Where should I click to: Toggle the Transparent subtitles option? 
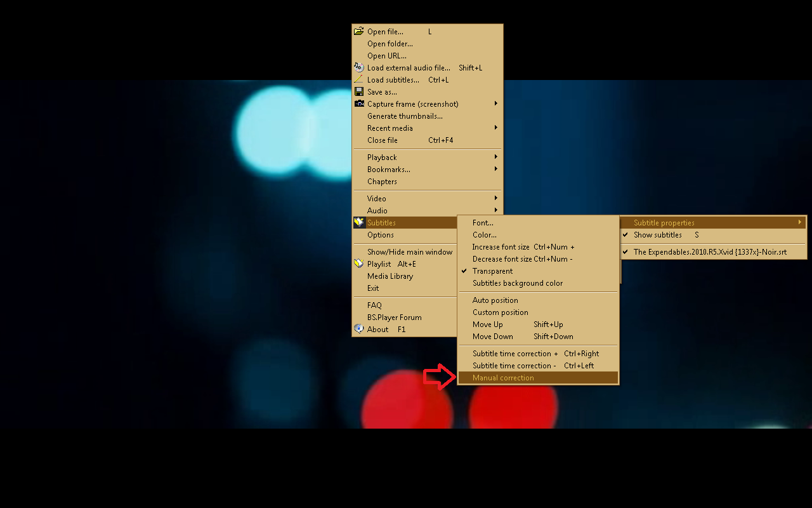click(492, 271)
